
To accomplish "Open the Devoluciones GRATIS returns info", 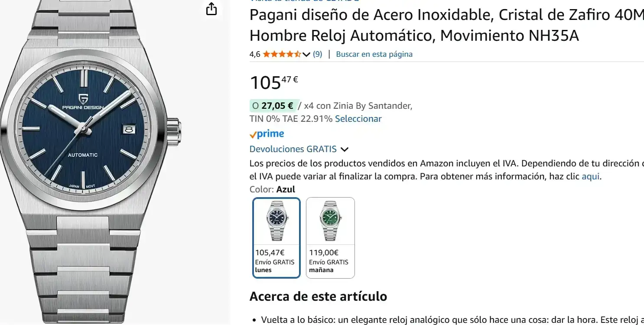I will [x=293, y=149].
